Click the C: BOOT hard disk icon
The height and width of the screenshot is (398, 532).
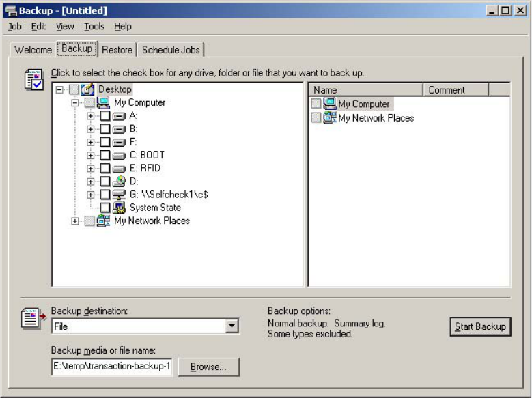coord(119,156)
